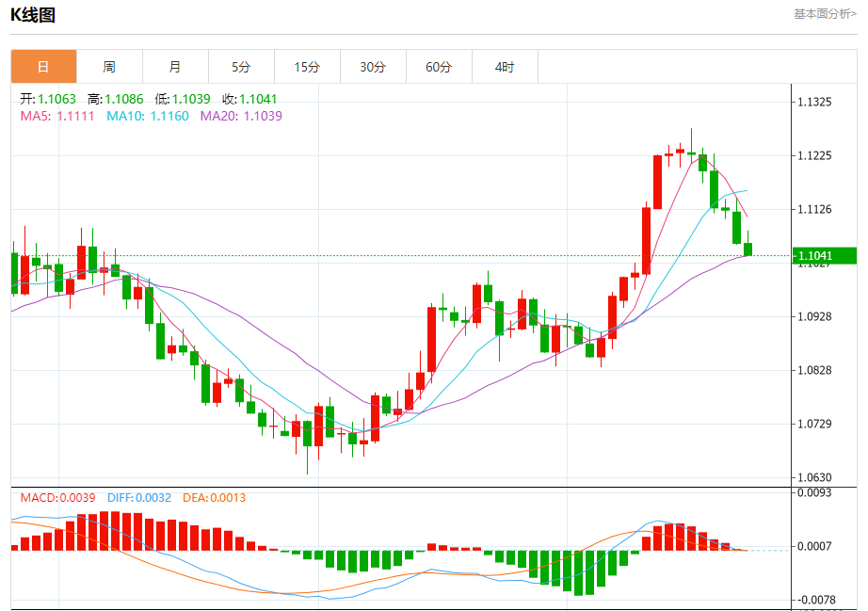Click the green 1.1041 current price tag
The width and height of the screenshot is (868, 611).
[x=825, y=256]
